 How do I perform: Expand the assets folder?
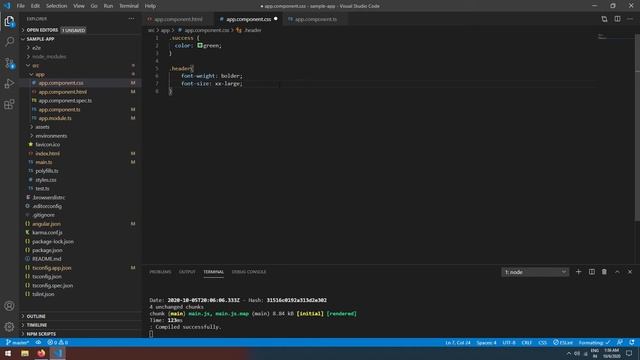click(80, 127)
